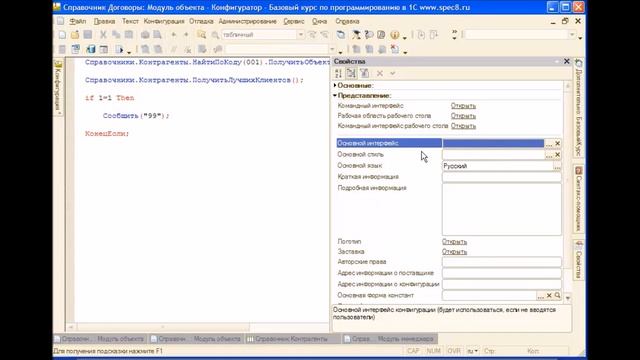
Task: Clear the Основной стиль field with X
Action: point(557,155)
